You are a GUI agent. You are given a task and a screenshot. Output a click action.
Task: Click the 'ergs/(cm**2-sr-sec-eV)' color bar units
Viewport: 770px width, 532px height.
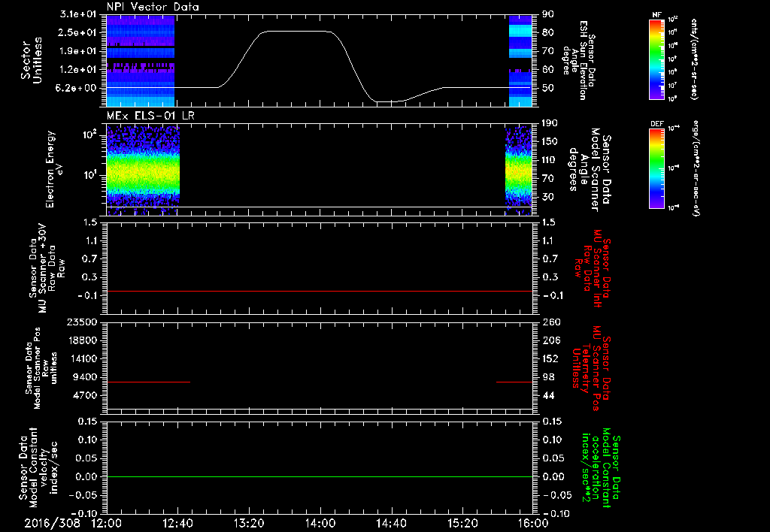pos(696,168)
